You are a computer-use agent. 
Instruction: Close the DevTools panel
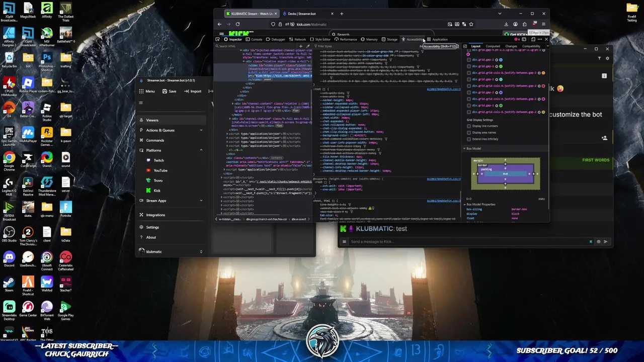point(546,39)
